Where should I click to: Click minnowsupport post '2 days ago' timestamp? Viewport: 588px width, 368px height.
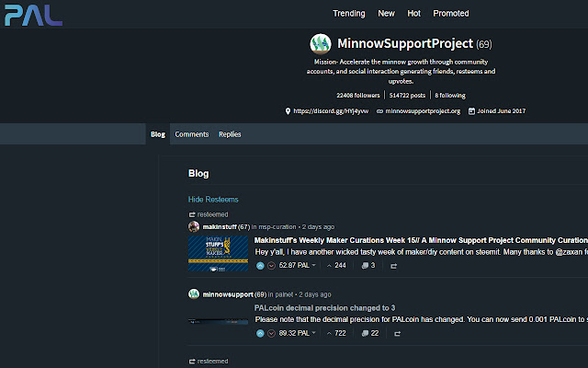click(x=315, y=294)
